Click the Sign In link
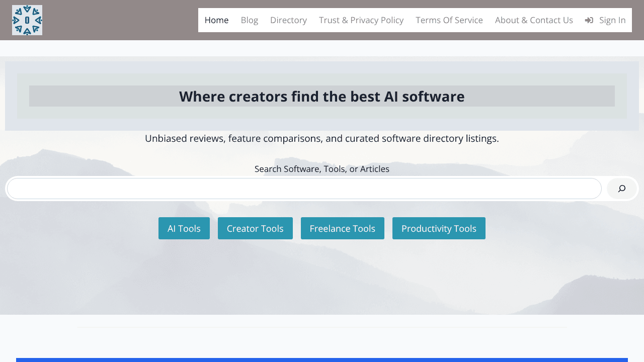644x362 pixels. 605,20
